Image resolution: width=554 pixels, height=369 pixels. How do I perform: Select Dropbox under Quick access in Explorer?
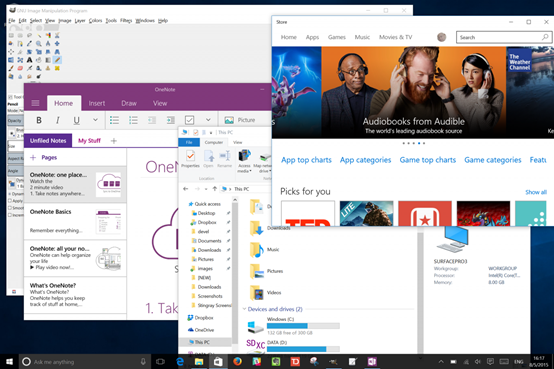coord(207,222)
